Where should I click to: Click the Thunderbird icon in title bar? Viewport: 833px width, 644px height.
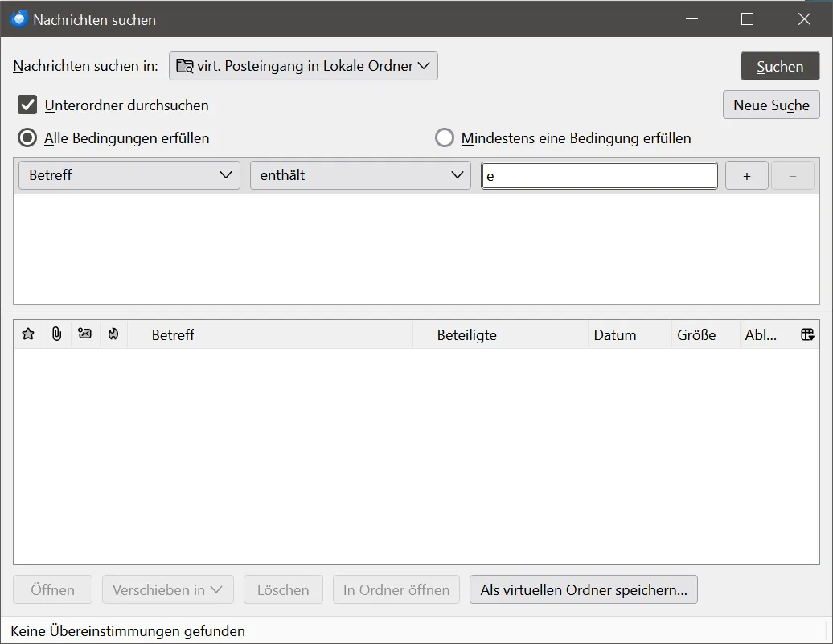[18, 19]
